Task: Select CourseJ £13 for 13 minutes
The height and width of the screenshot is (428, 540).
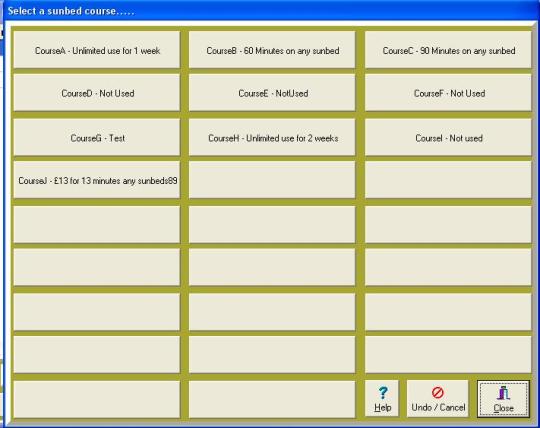Action: click(x=97, y=180)
